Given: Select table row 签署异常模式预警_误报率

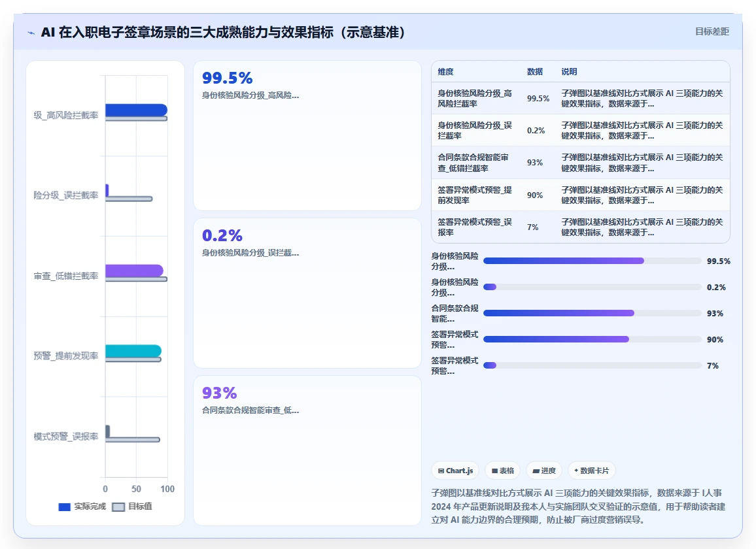Looking at the screenshot, I should click(x=581, y=227).
